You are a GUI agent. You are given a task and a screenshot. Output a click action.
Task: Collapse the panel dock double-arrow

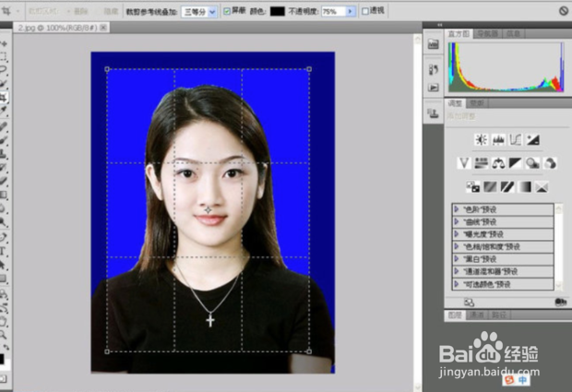[x=439, y=25]
